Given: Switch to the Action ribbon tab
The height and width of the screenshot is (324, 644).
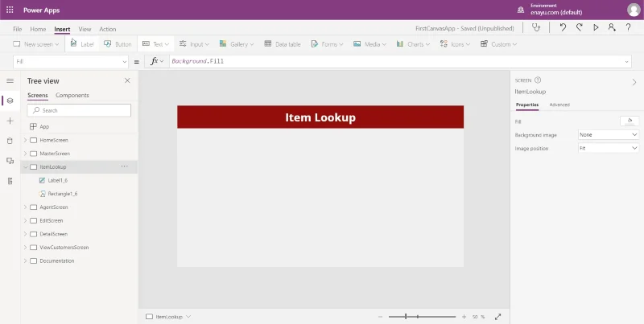Looking at the screenshot, I should click(x=108, y=29).
